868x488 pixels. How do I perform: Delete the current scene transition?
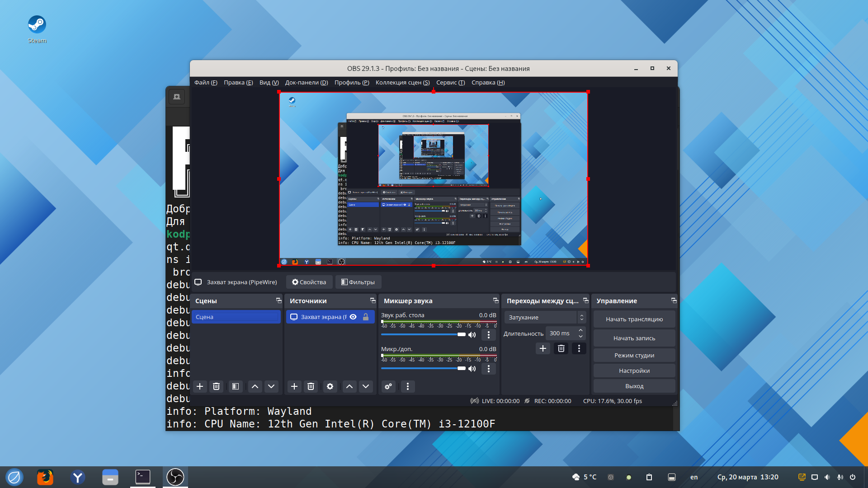tap(561, 348)
